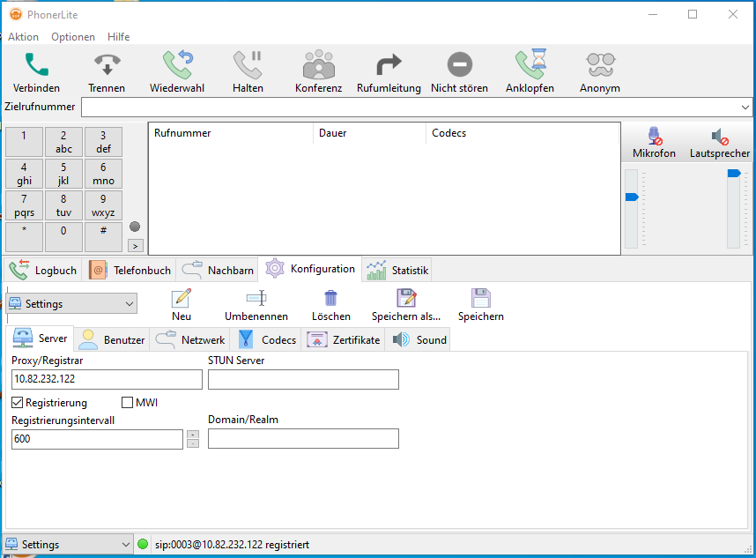Uncheck the Registrierung checkbox
This screenshot has height=558, width=756.
click(x=16, y=402)
